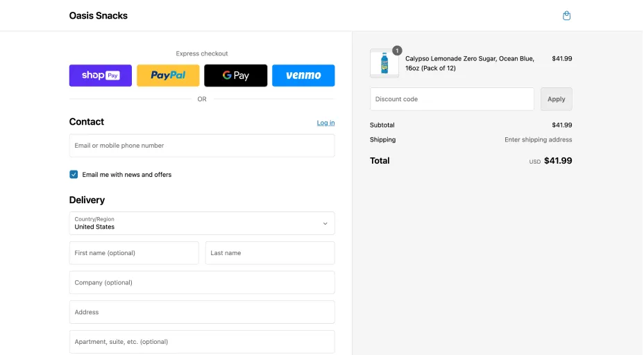Open the shopping bag cart icon
Image resolution: width=644 pixels, height=355 pixels.
click(x=566, y=15)
